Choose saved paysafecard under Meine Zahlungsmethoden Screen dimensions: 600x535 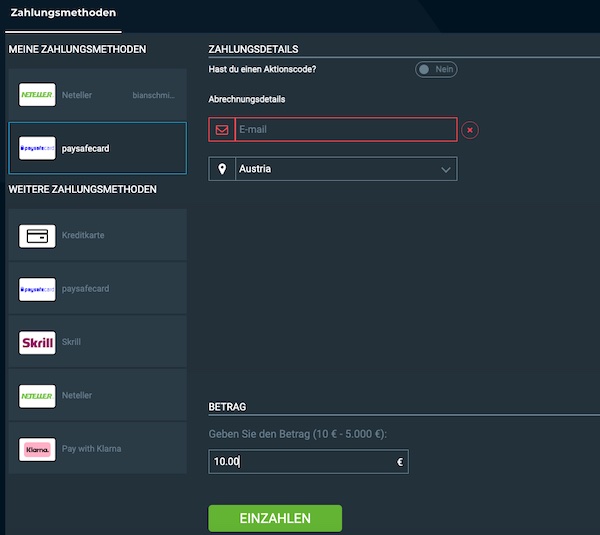click(98, 148)
